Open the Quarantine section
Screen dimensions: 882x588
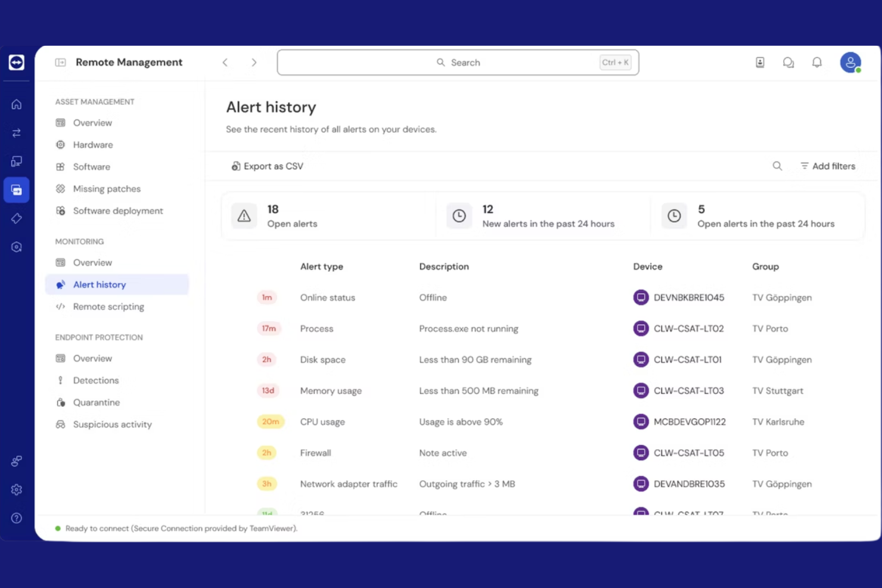[x=96, y=403]
